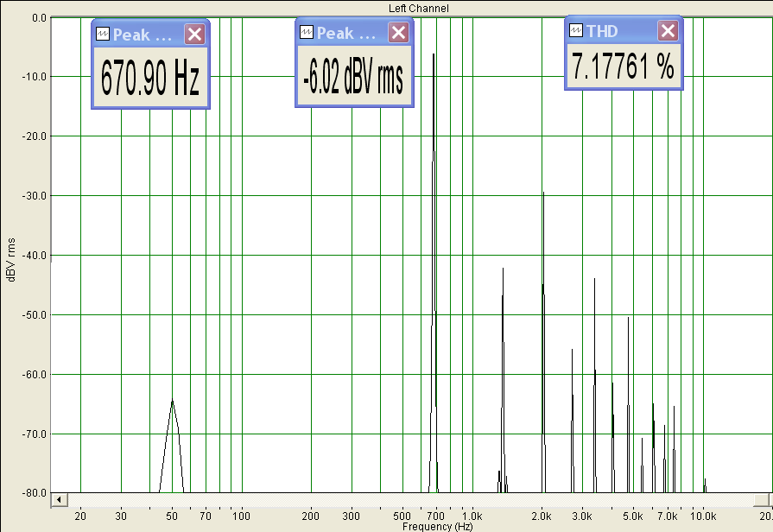Click the THD window title bar text
This screenshot has height=532, width=773.
tap(602, 31)
